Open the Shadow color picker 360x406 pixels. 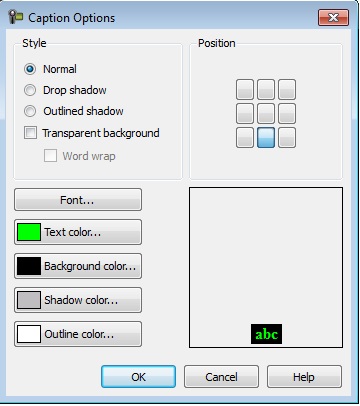(x=78, y=300)
